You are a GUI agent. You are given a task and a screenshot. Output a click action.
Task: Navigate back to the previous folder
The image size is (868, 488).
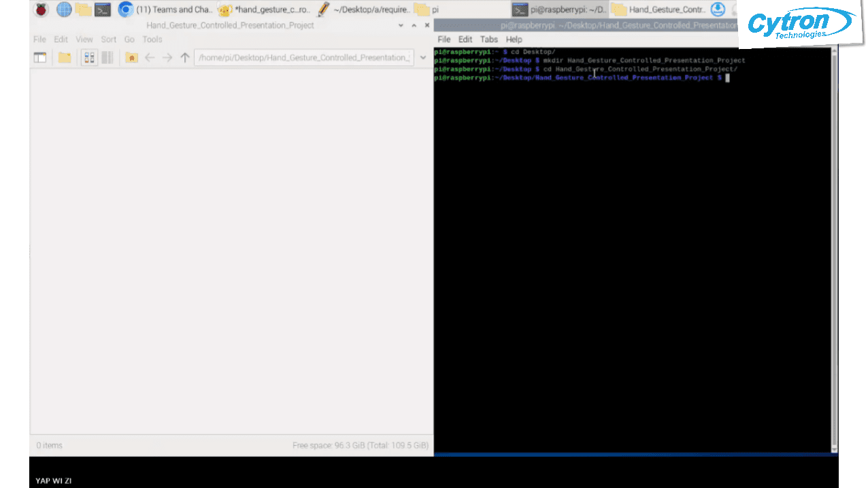(x=150, y=58)
